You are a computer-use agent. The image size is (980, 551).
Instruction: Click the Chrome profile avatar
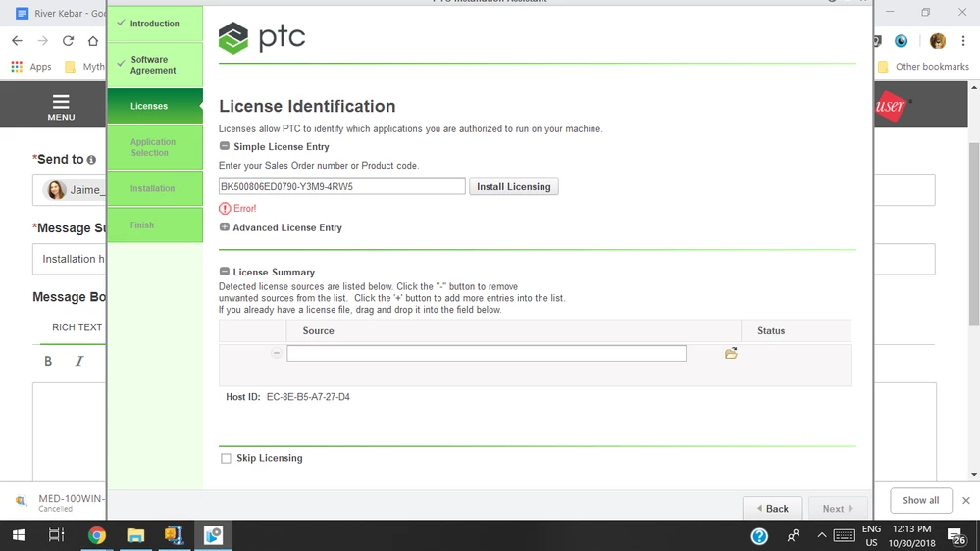point(938,41)
